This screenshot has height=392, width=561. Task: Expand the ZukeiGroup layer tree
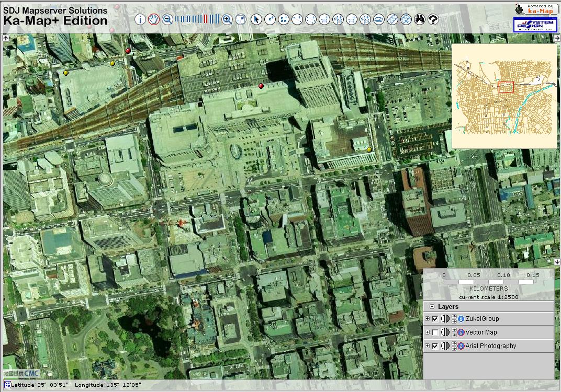(427, 319)
